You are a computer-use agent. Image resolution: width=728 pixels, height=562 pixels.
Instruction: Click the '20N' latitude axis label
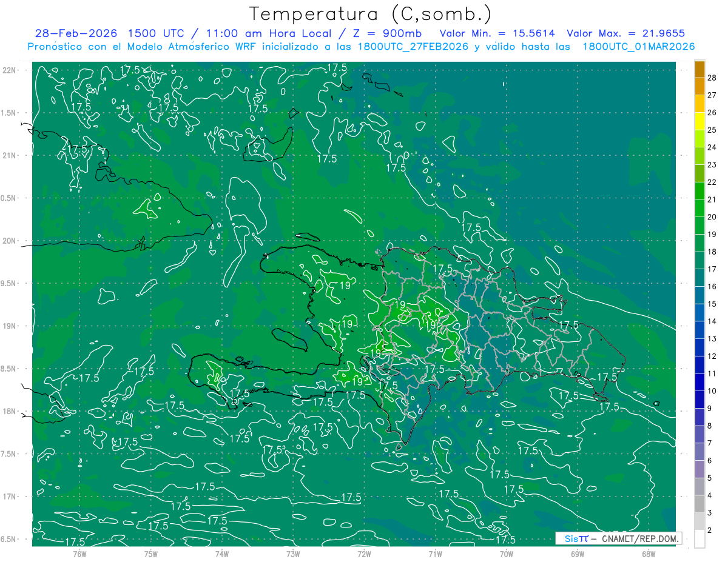coord(10,241)
